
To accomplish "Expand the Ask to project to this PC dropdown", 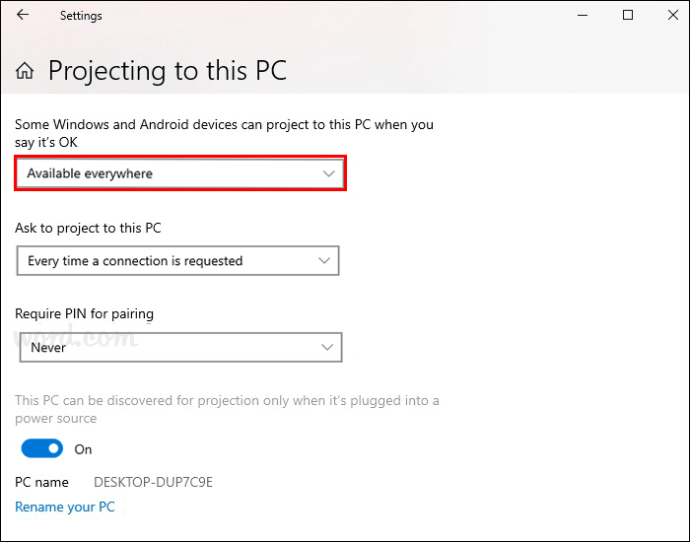I will coord(177,261).
